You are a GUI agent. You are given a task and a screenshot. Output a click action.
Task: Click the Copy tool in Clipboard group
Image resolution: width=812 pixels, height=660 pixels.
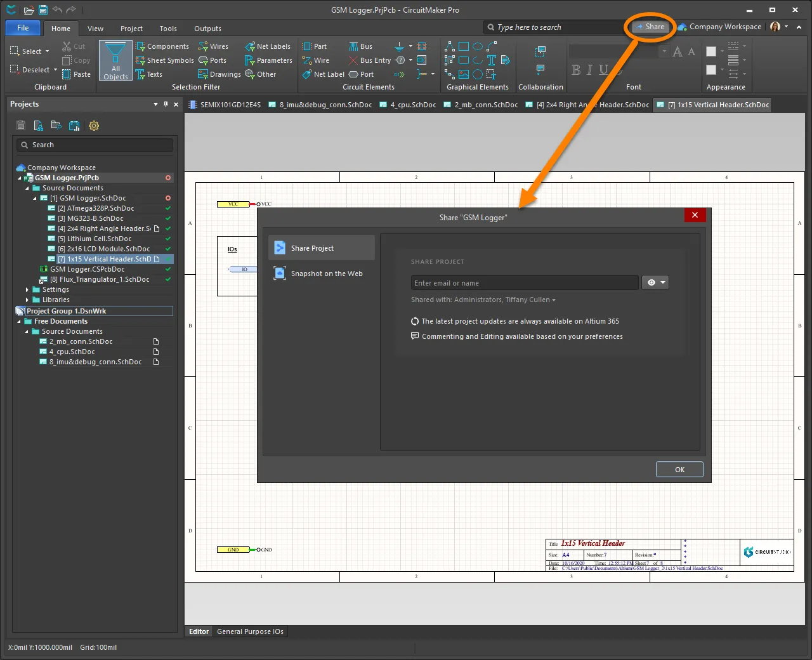point(76,60)
